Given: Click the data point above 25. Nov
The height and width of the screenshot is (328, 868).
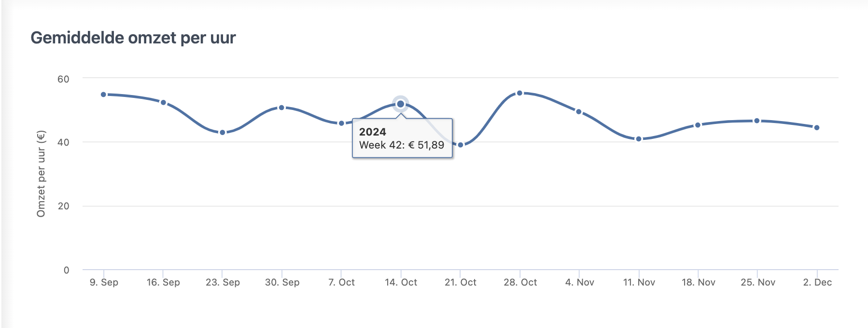Looking at the screenshot, I should pyautogui.click(x=757, y=121).
